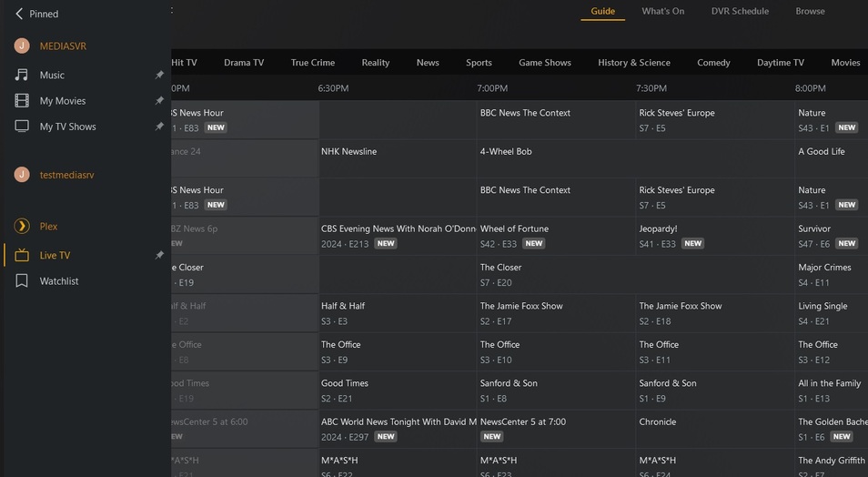This screenshot has height=477, width=868.
Task: Select the Watchlist sidebar entry
Action: [58, 281]
